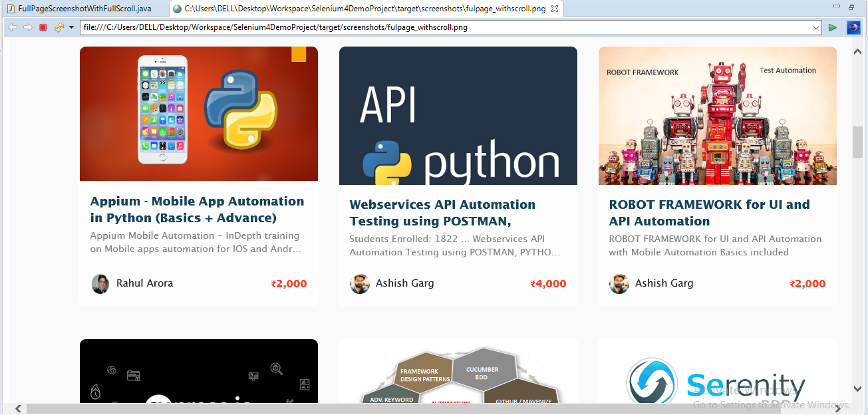The height and width of the screenshot is (415, 868).
Task: Click horizontal scrollbar left arrow
Action: pyautogui.click(x=17, y=408)
